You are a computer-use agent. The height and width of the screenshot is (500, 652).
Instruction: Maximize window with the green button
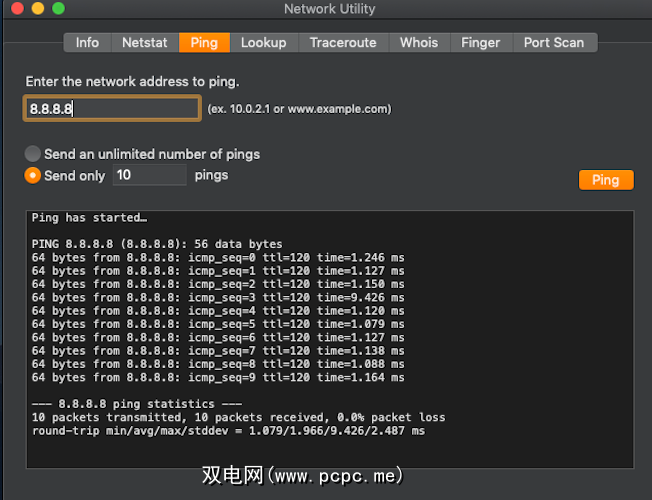(x=58, y=9)
